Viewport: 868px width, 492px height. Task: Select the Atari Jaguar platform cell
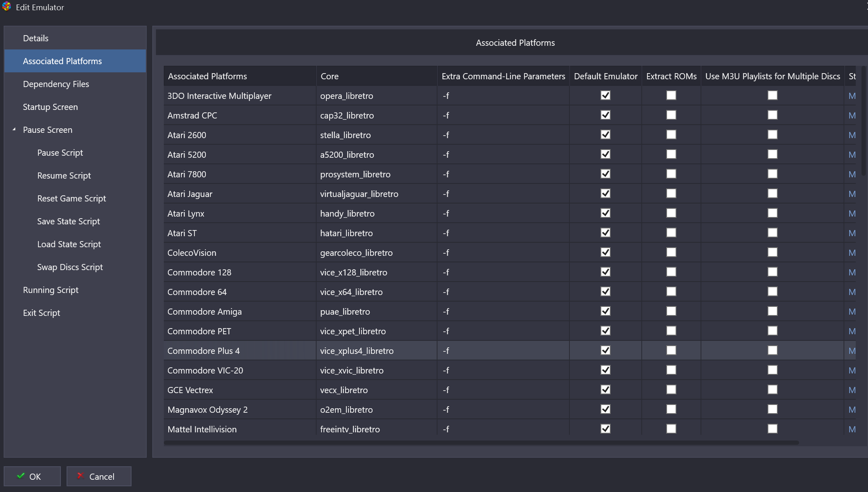(x=240, y=194)
